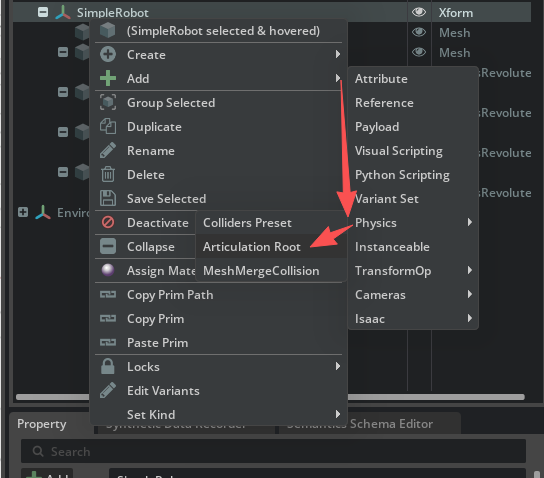This screenshot has height=478, width=544.
Task: Click the Save Selected floppy disk icon
Action: point(108,198)
